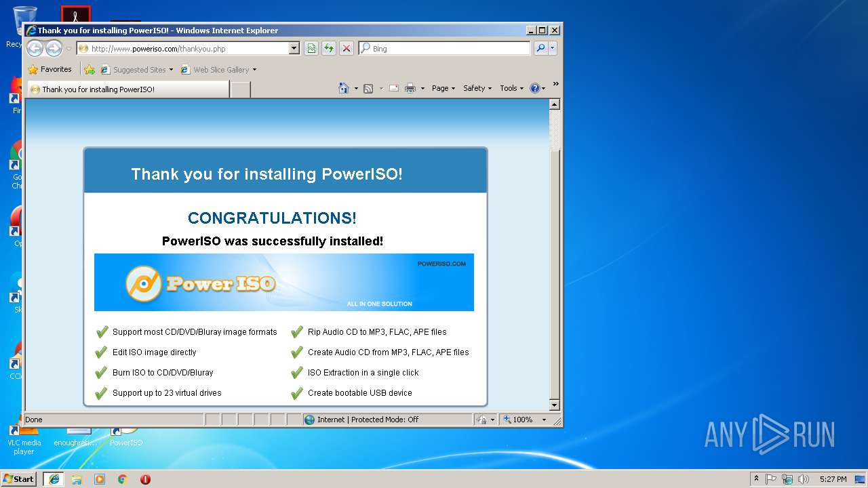Click 'Support most CD/DVD/Bluray image formats' text

[195, 332]
